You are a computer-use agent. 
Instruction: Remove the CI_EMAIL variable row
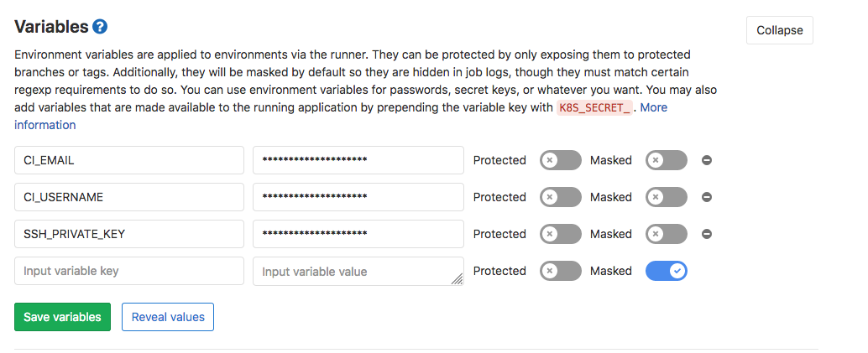tap(707, 160)
